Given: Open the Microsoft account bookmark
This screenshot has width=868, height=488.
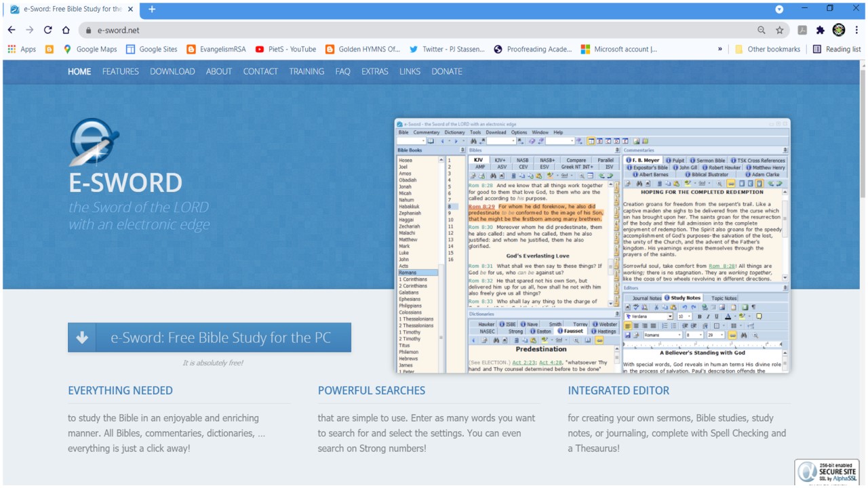Looking at the screenshot, I should (619, 49).
